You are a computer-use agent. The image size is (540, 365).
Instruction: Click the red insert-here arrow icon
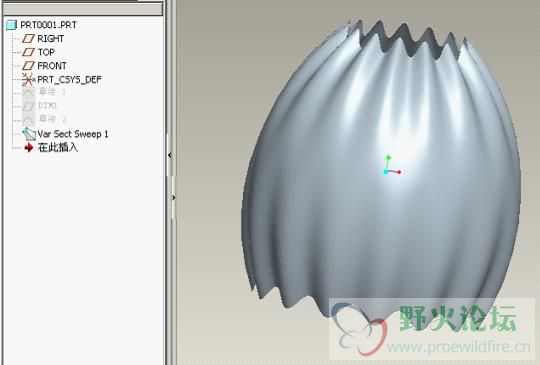pyautogui.click(x=29, y=147)
